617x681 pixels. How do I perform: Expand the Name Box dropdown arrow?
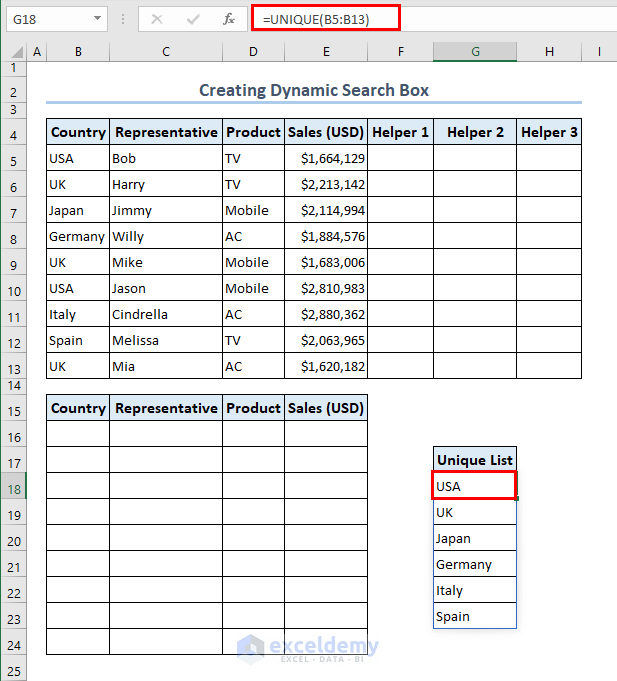97,19
